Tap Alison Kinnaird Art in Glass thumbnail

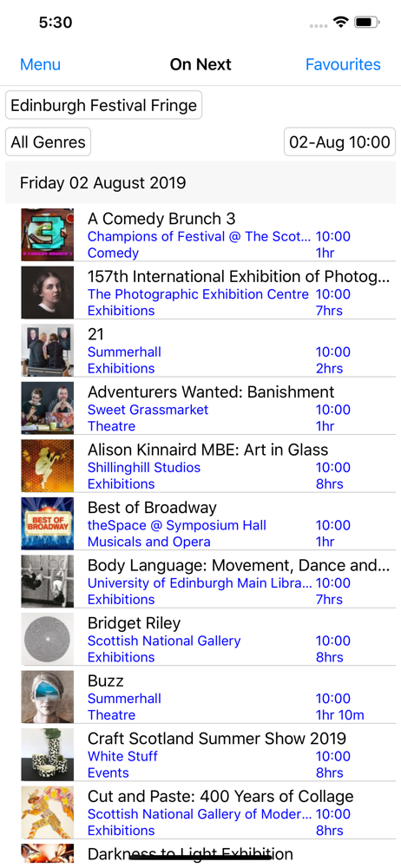pos(47,465)
